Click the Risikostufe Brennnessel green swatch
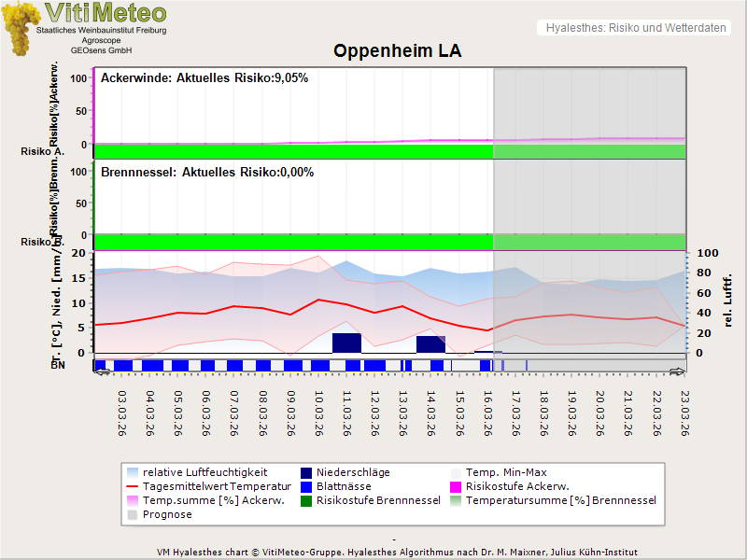 coord(307,500)
